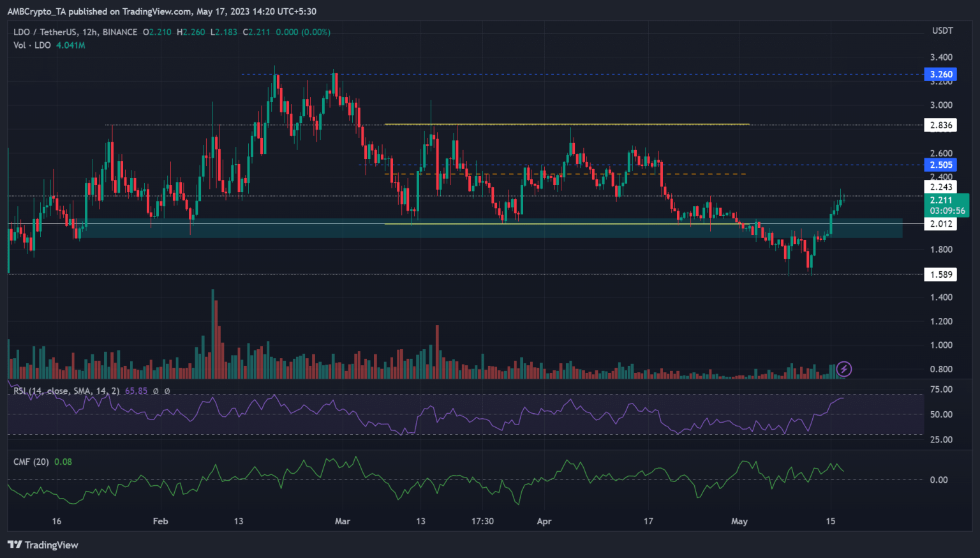Screen dimensions: 980x558
Task: Select the Vol · LDO indicator legend
Action: coord(33,45)
